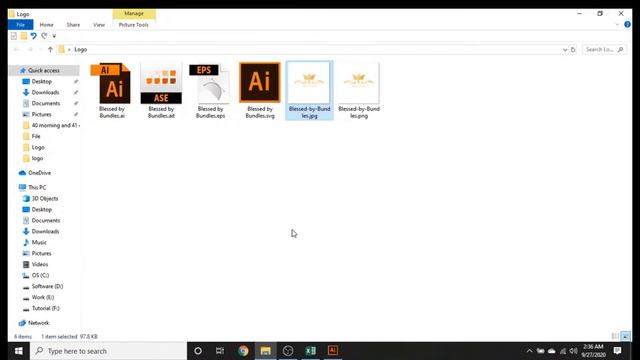Switch to large icons view layout
640x360 pixels.
pos(625,336)
